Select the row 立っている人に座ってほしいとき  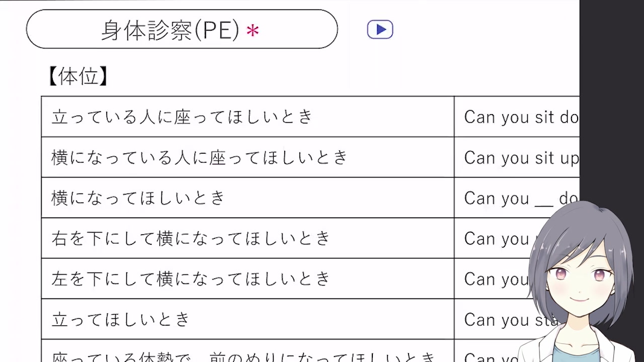coord(182,117)
